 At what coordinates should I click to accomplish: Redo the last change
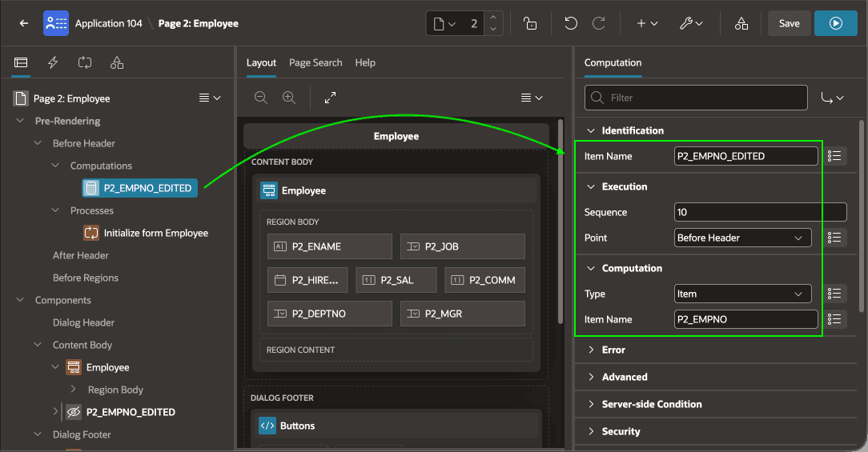(x=599, y=23)
